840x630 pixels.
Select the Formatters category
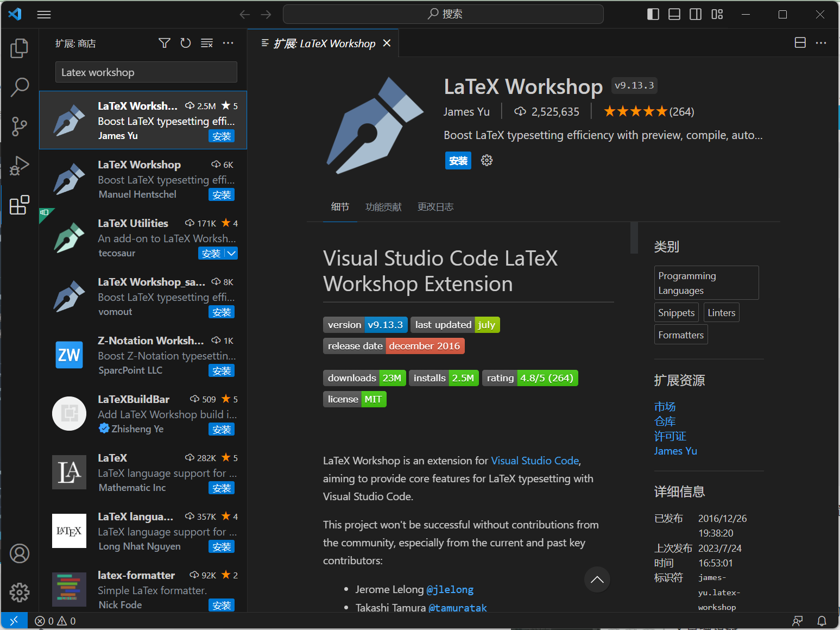(x=681, y=335)
